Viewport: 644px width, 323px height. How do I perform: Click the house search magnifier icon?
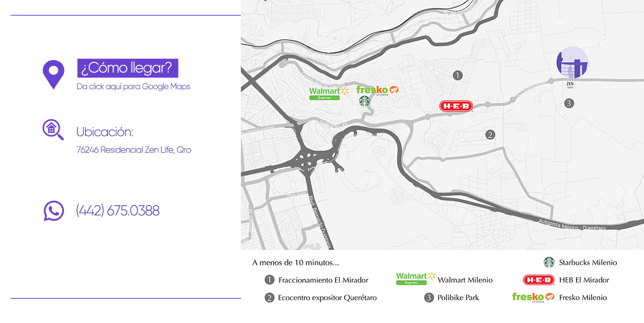coord(53,130)
